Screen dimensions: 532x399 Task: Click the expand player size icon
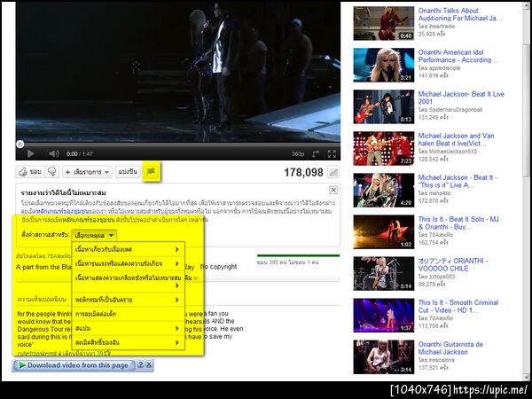click(x=316, y=154)
